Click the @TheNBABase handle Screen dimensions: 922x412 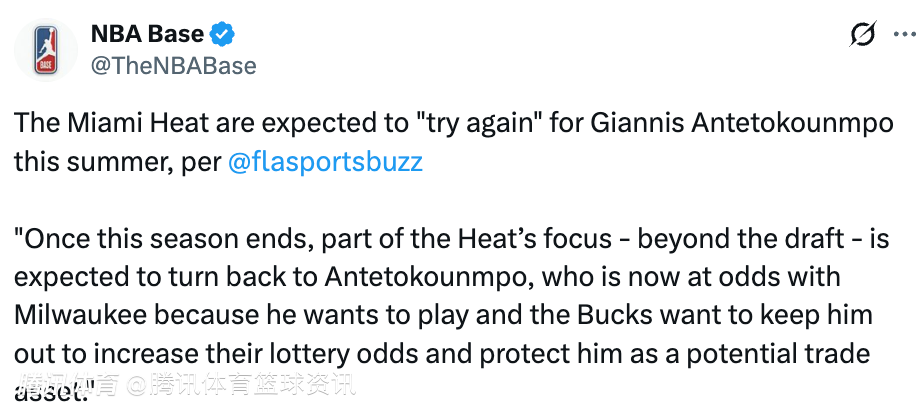[174, 66]
